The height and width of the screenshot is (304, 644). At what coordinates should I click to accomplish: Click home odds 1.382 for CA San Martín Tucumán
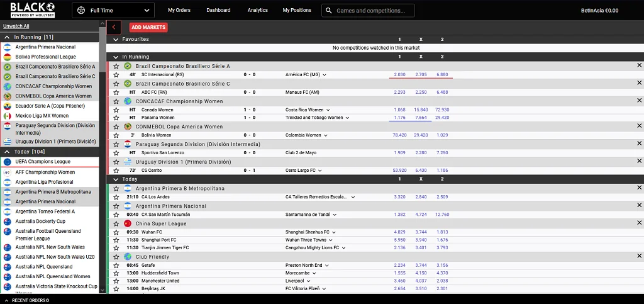pos(399,215)
